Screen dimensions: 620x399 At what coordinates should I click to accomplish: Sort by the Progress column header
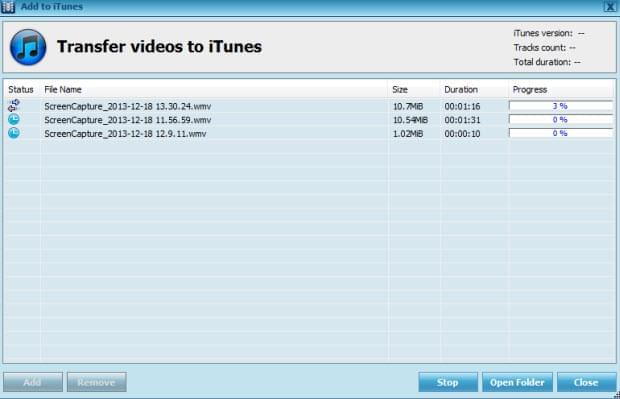pyautogui.click(x=530, y=90)
